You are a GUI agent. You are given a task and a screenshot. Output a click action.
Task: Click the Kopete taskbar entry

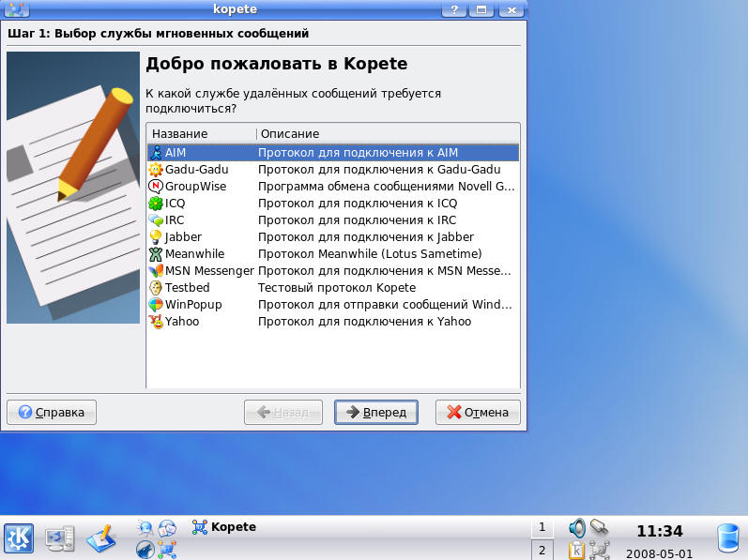[x=224, y=527]
